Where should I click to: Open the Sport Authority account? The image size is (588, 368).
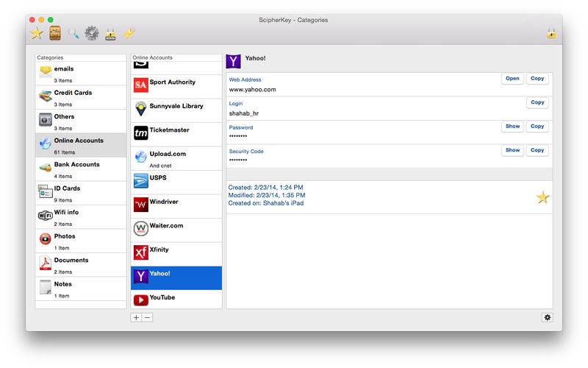pos(176,87)
